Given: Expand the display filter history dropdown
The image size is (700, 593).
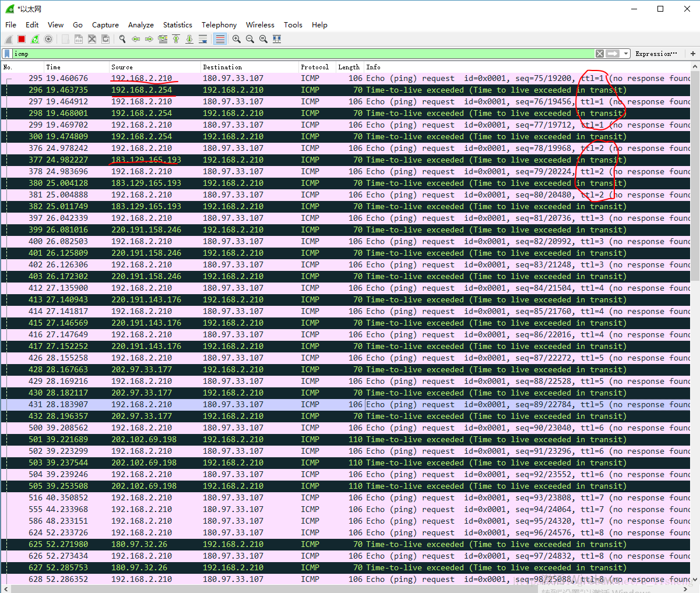Looking at the screenshot, I should coord(626,54).
